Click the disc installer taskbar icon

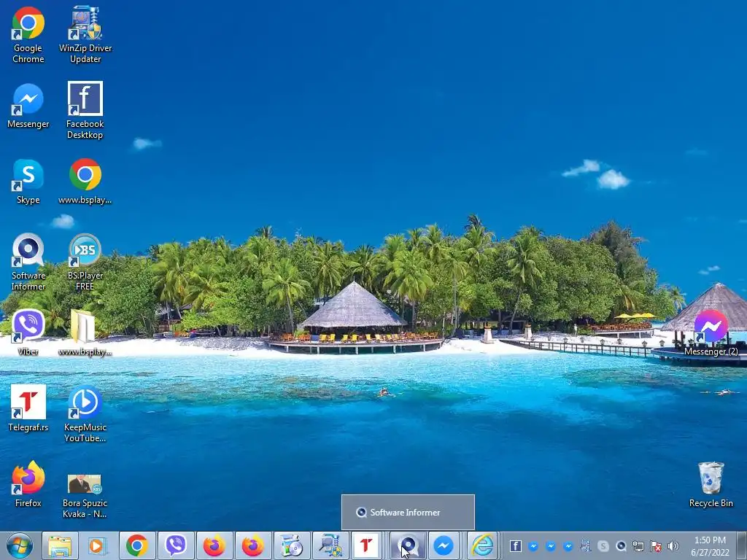pyautogui.click(x=292, y=545)
